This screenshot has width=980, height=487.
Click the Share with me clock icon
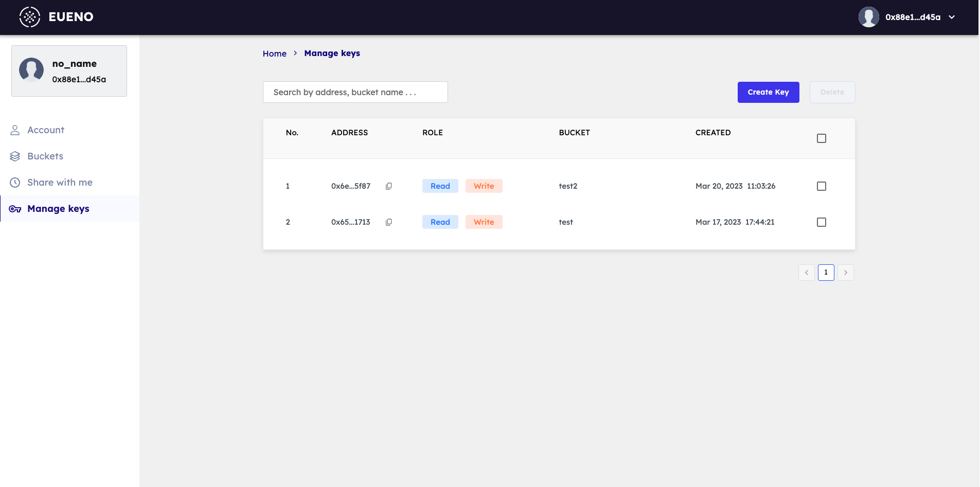tap(15, 183)
